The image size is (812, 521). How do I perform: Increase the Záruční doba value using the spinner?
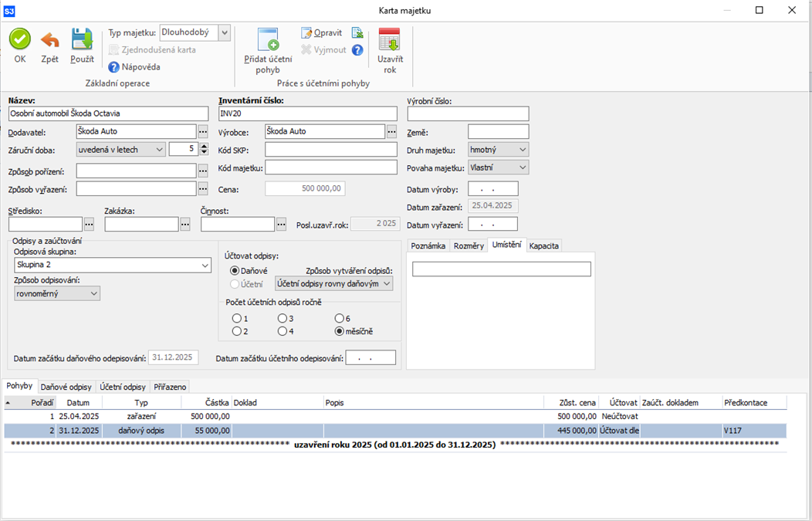click(204, 146)
